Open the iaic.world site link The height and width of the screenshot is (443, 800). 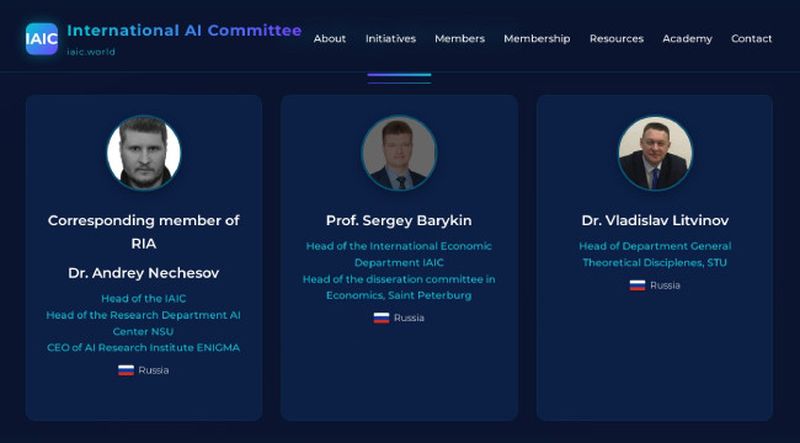[x=91, y=52]
